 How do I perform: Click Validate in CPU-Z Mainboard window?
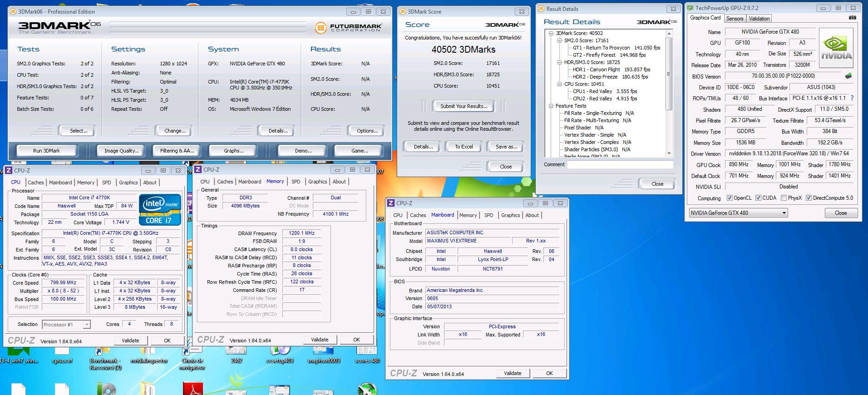click(513, 373)
